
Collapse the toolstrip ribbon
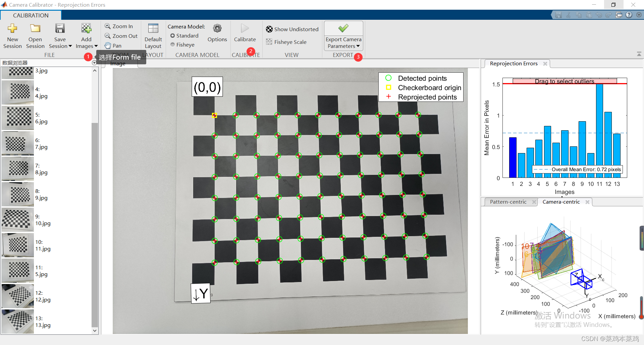click(639, 54)
